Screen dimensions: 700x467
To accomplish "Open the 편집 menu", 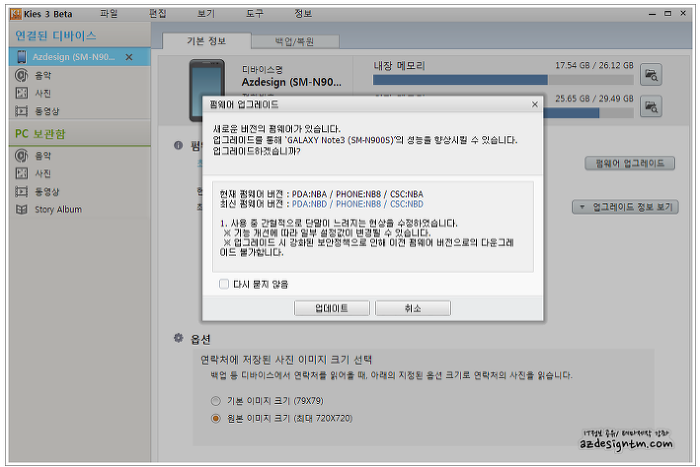I will 157,14.
